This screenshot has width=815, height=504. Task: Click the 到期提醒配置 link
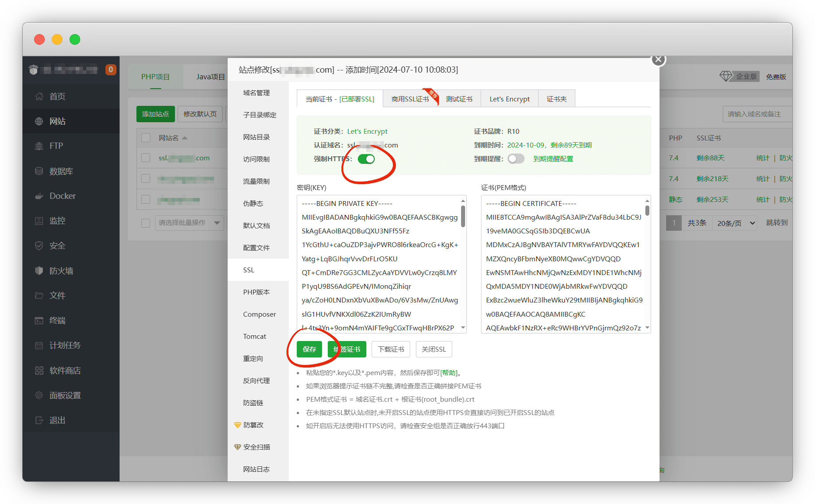point(553,159)
